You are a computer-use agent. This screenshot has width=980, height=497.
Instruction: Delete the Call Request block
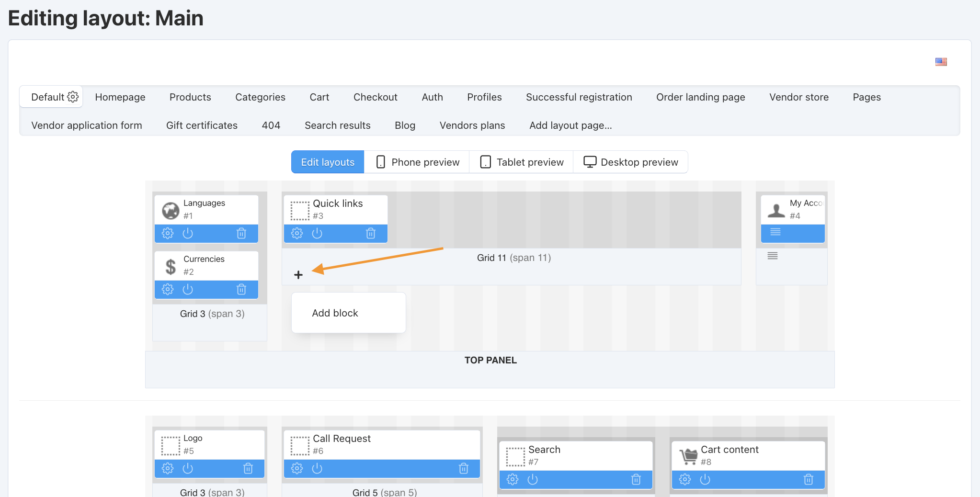click(x=464, y=468)
